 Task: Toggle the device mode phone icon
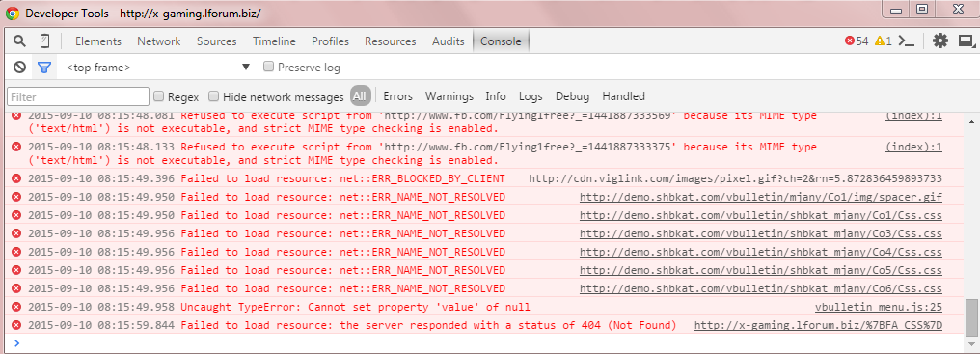pos(44,41)
